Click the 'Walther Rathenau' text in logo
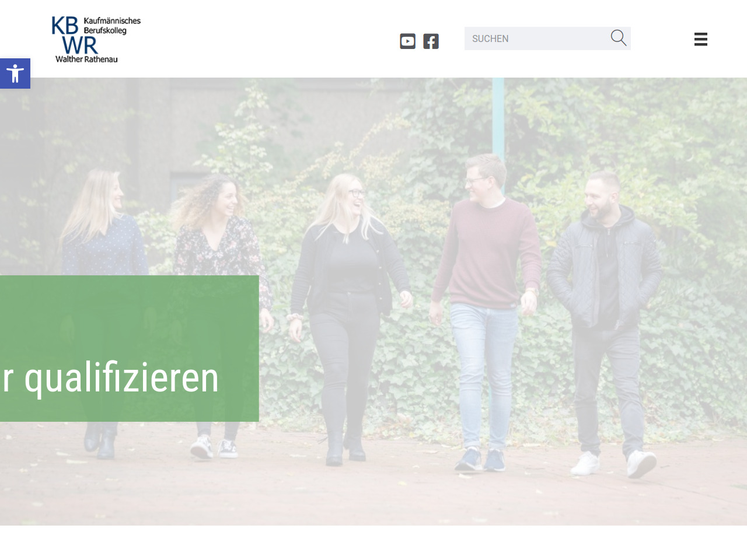 86,59
